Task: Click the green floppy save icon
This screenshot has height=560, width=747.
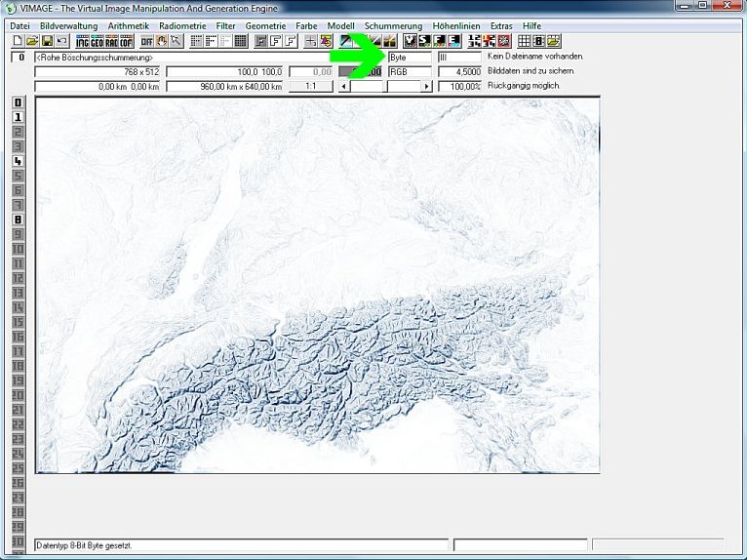Action: click(47, 41)
